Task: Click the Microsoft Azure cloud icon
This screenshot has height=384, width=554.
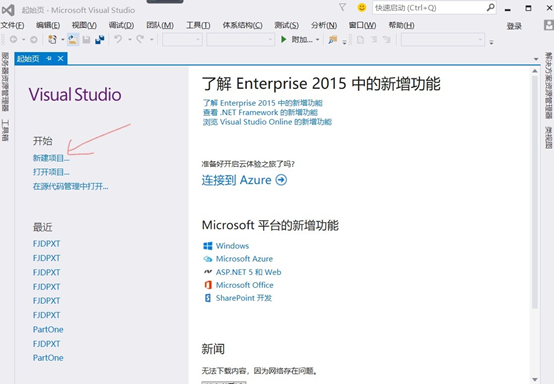Action: 208,259
